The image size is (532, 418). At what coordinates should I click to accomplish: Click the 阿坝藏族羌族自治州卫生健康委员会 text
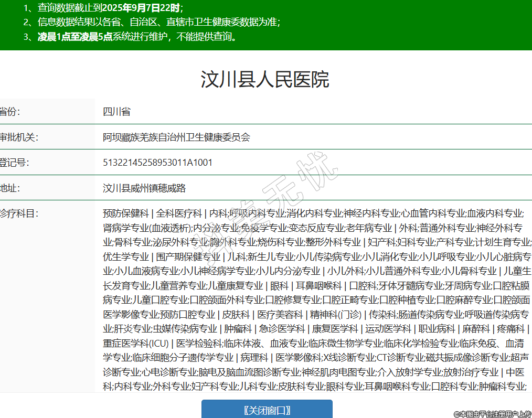click(x=176, y=137)
